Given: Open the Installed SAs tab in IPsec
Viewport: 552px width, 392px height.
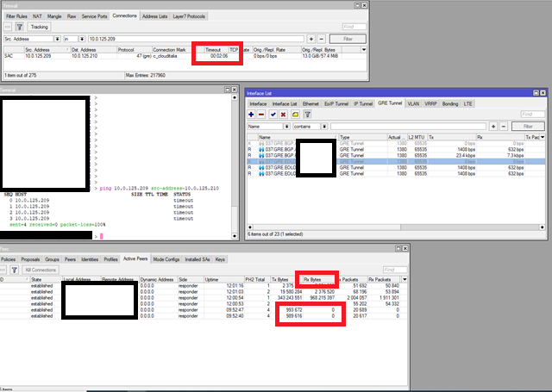Looking at the screenshot, I should pyautogui.click(x=198, y=259).
